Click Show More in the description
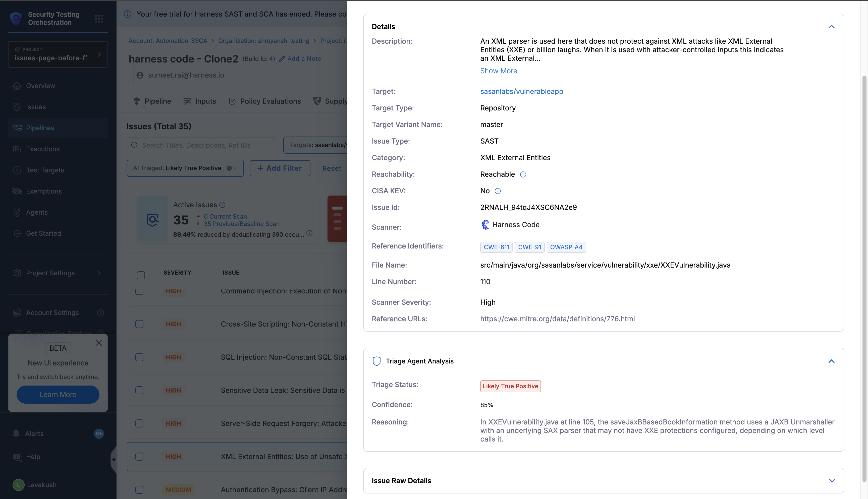Viewport: 868px width, 499px height. pos(499,71)
